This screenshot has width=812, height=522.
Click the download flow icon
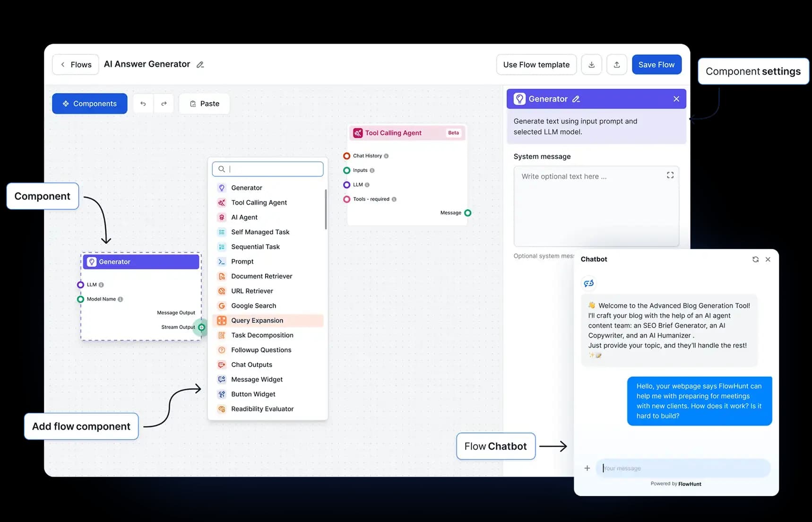tap(591, 65)
